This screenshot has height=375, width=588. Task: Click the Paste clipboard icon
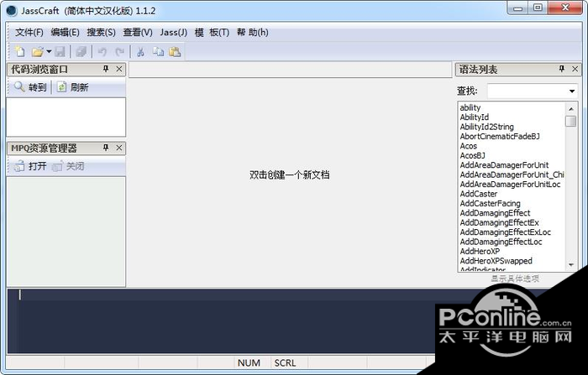tap(175, 52)
